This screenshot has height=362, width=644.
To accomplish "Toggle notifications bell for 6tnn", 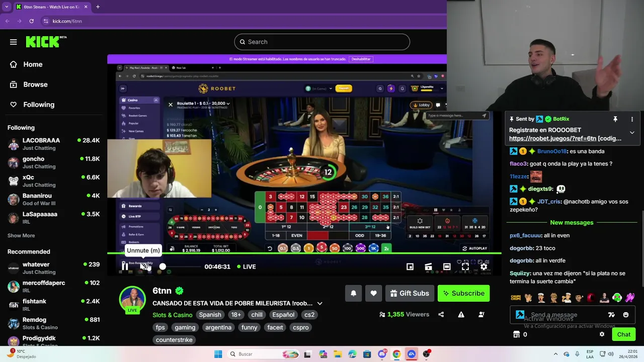I will [x=354, y=294].
